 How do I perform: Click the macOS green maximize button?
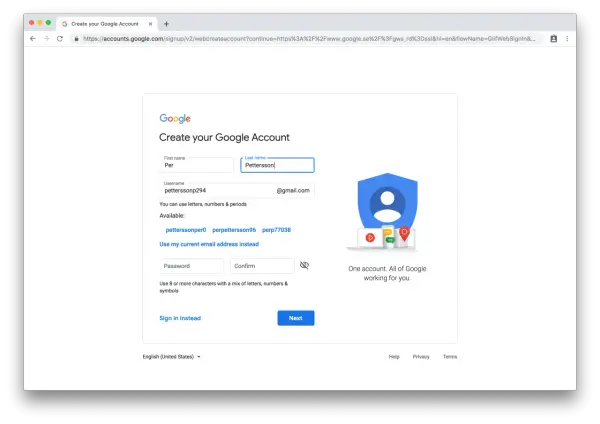tap(48, 23)
